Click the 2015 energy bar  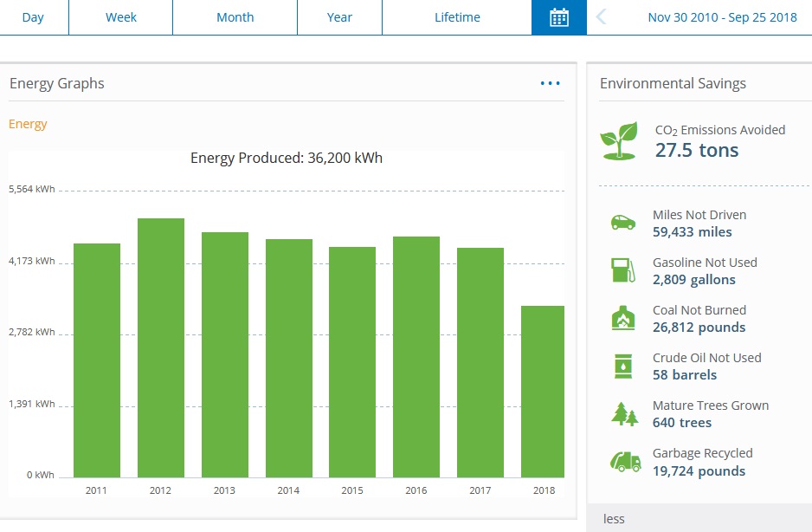352,362
